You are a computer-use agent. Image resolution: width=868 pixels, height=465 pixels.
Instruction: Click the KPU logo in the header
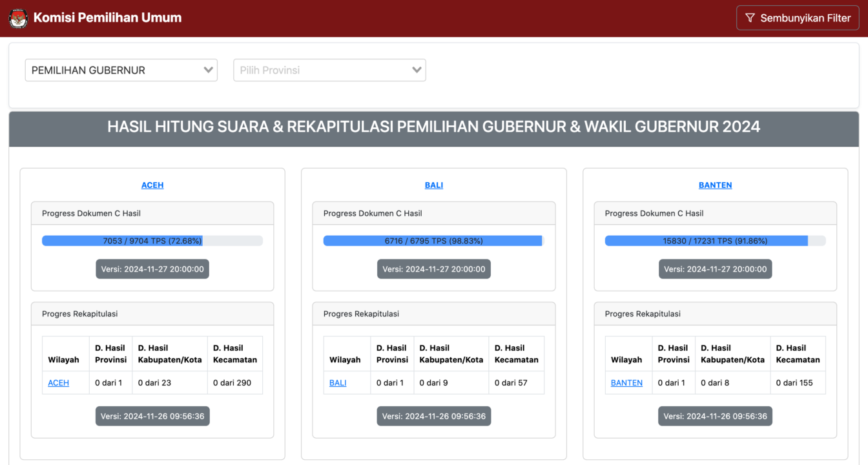click(18, 18)
